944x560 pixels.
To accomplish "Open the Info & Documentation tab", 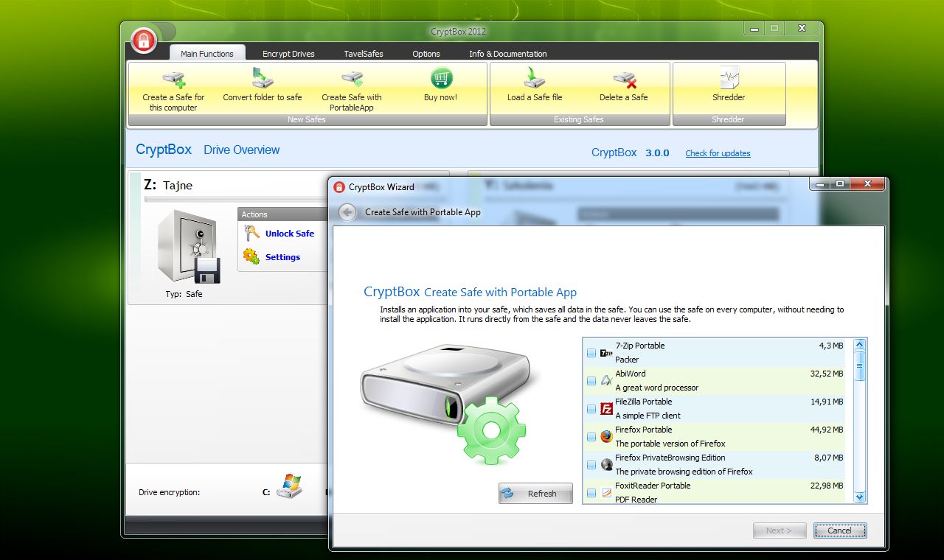I will coord(508,54).
